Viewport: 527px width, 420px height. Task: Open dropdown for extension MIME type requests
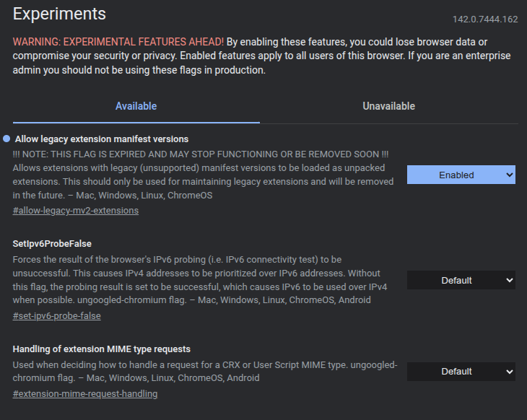[461, 371]
